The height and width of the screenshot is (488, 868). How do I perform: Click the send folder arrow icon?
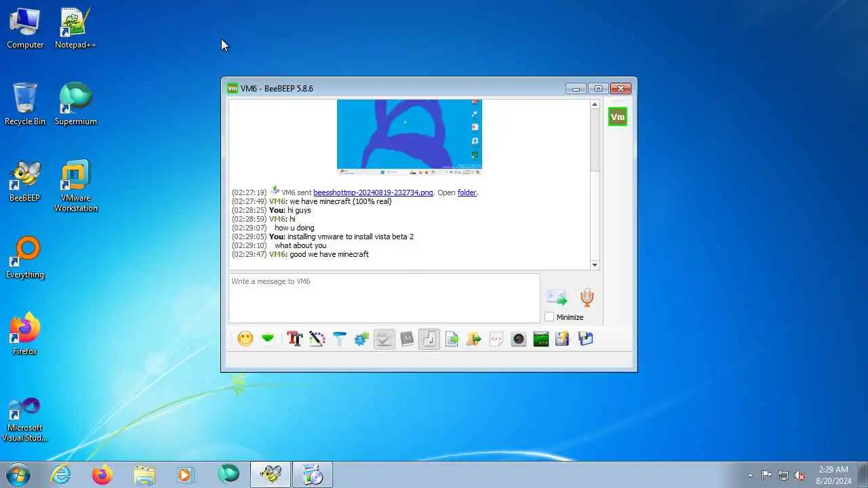point(474,339)
